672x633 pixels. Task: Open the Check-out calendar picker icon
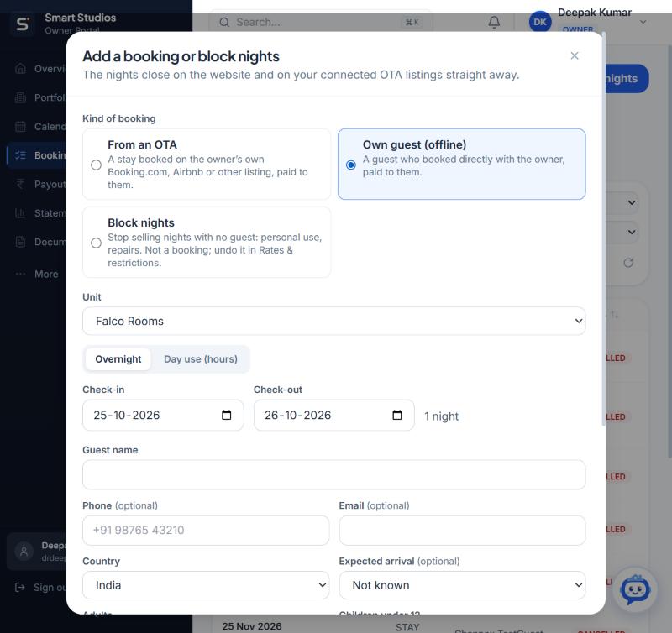click(x=397, y=415)
